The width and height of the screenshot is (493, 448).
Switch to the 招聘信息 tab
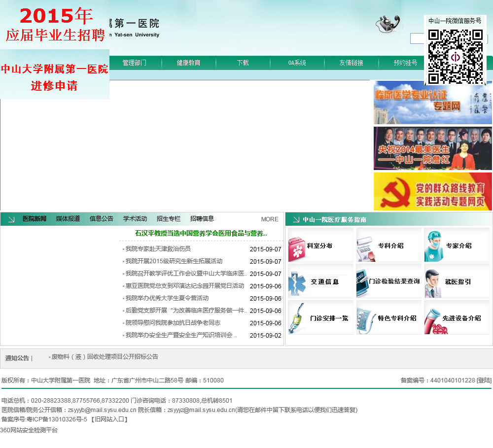click(x=202, y=219)
